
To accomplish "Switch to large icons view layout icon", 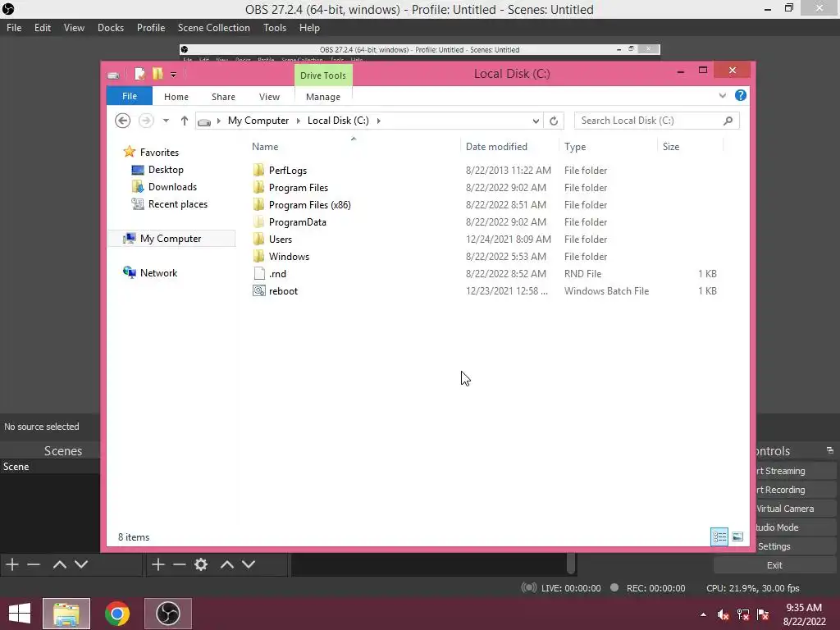I will [x=737, y=536].
